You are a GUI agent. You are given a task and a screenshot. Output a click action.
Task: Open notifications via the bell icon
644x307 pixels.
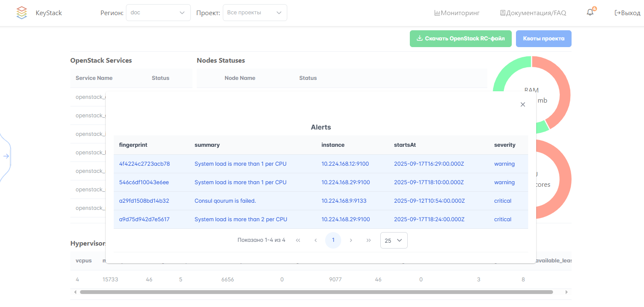pos(590,13)
